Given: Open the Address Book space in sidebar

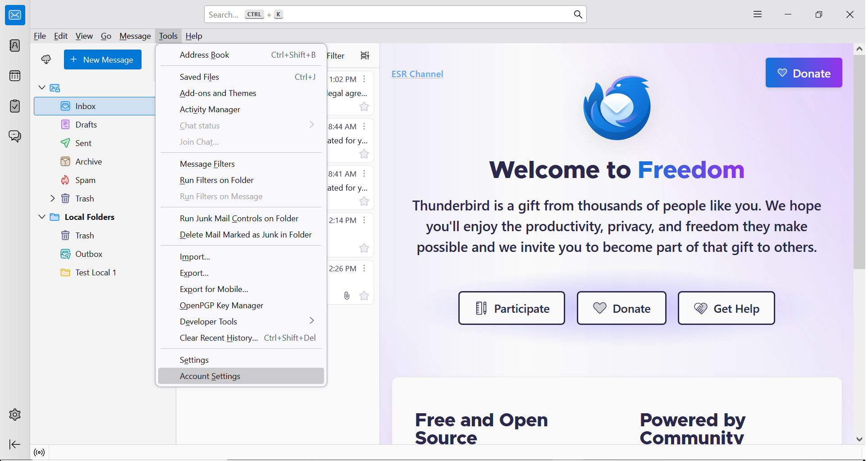Looking at the screenshot, I should pyautogui.click(x=15, y=46).
